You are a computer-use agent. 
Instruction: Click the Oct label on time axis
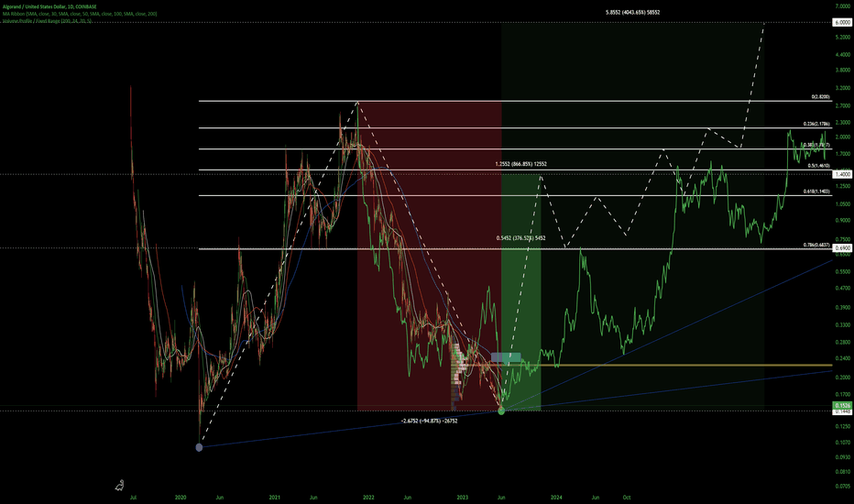(x=627, y=498)
